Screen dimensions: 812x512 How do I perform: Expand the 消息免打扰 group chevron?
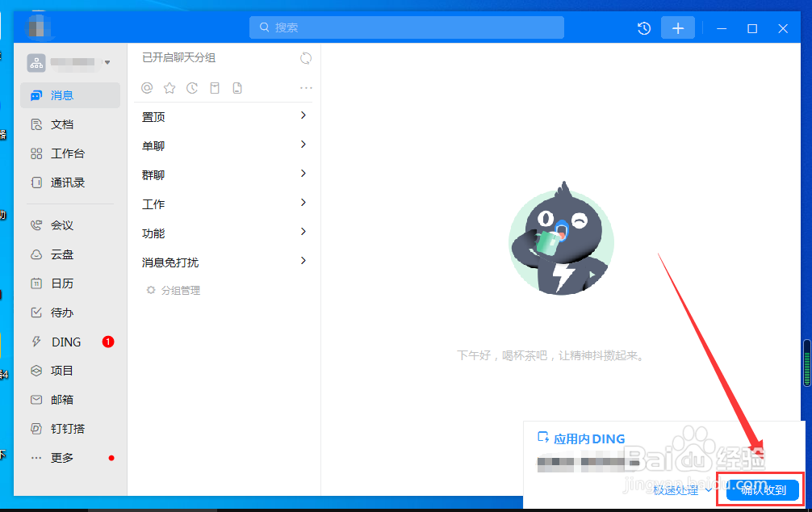point(303,260)
